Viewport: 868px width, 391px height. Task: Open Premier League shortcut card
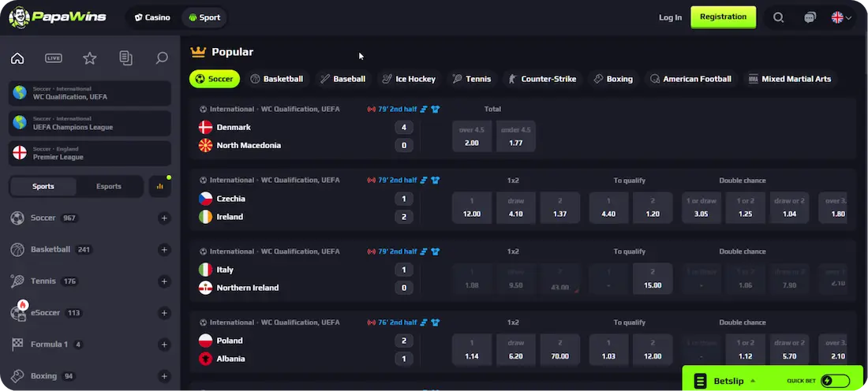pyautogui.click(x=90, y=153)
